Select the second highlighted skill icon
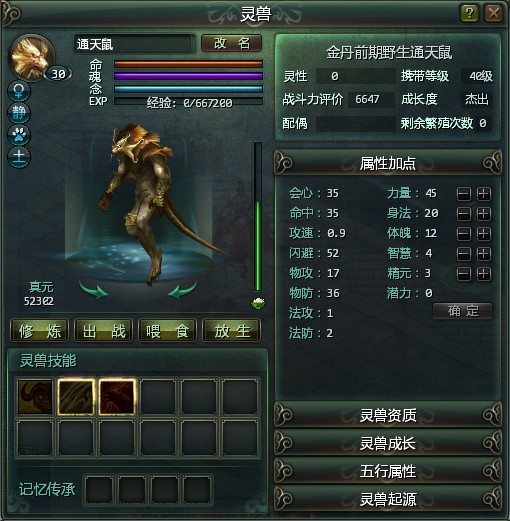Screen dimensions: 510x521 tap(76, 397)
